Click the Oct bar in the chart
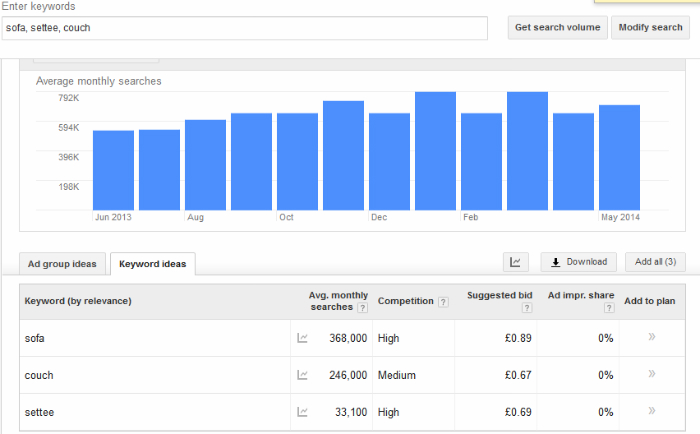 point(297,161)
